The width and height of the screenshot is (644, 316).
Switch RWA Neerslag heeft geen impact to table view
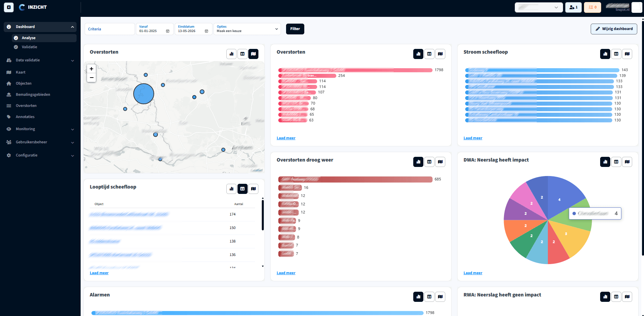616,297
